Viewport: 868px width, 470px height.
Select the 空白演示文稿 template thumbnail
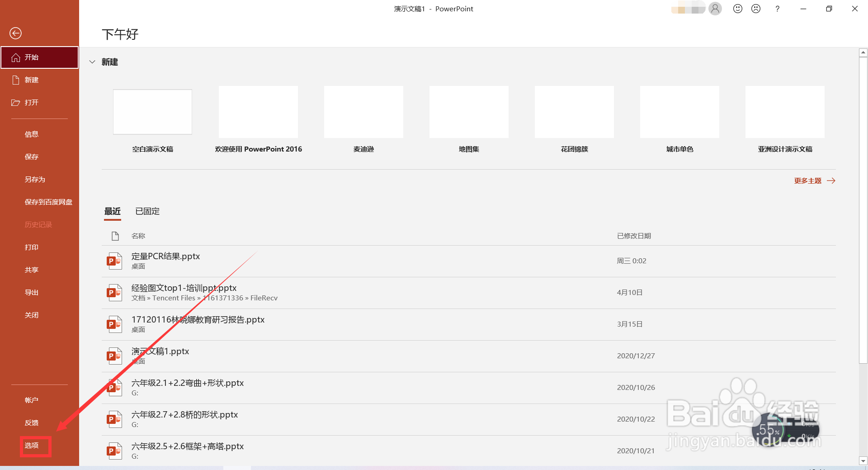(x=152, y=112)
